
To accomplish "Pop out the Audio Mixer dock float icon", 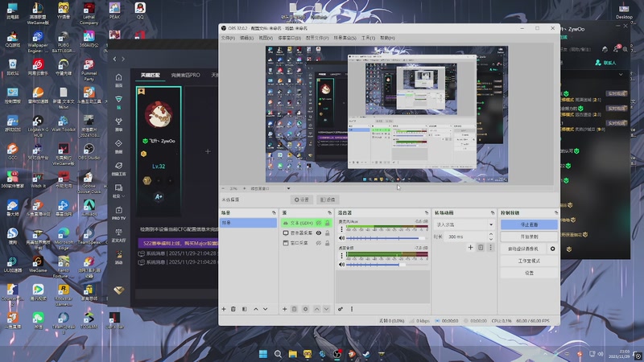I will (427, 212).
